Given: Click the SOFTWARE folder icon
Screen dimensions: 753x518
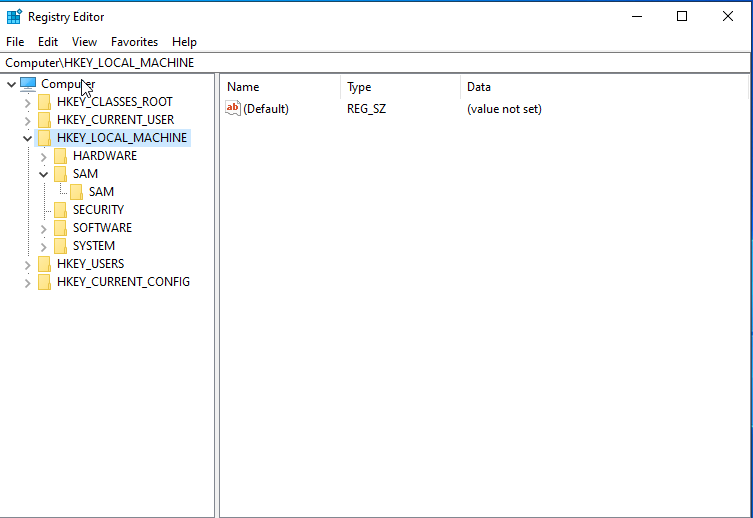Looking at the screenshot, I should click(x=61, y=228).
